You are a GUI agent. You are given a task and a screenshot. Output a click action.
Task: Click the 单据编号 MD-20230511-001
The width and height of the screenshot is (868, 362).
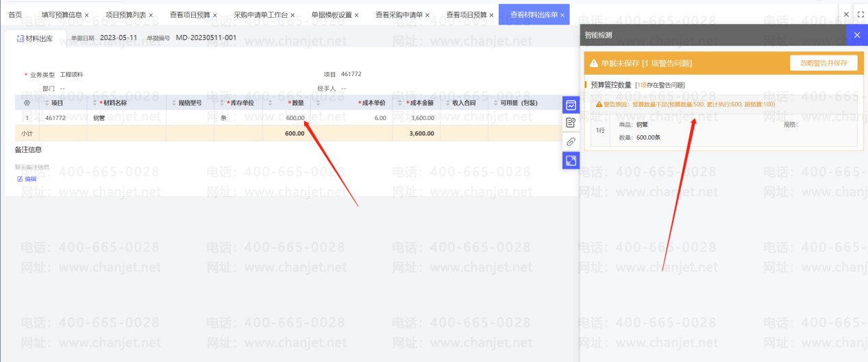(x=206, y=38)
